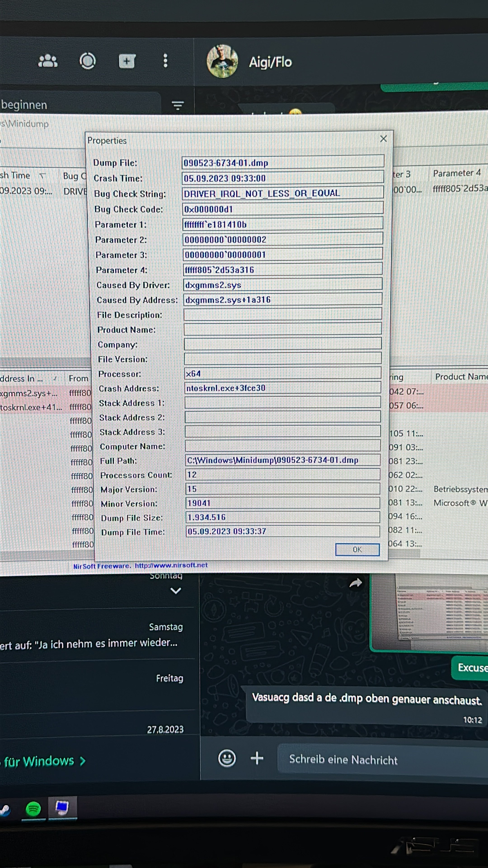Start new chat with plus icon
Screen dimensions: 488x868
tap(127, 61)
